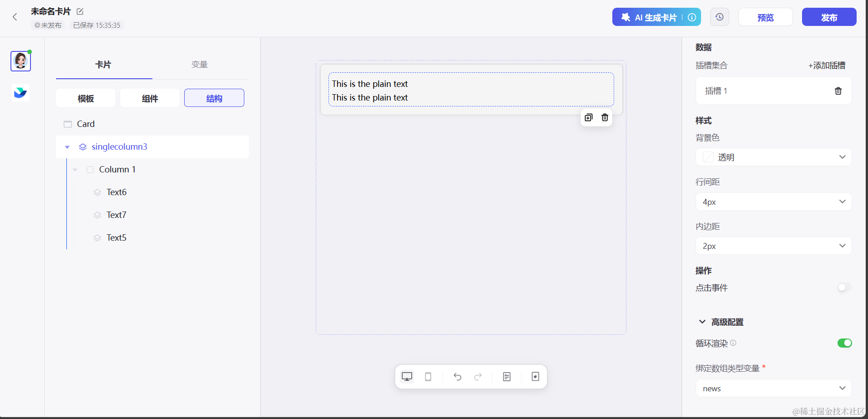This screenshot has height=419, width=868.
Task: Switch to the 卡片 tab
Action: (x=104, y=65)
